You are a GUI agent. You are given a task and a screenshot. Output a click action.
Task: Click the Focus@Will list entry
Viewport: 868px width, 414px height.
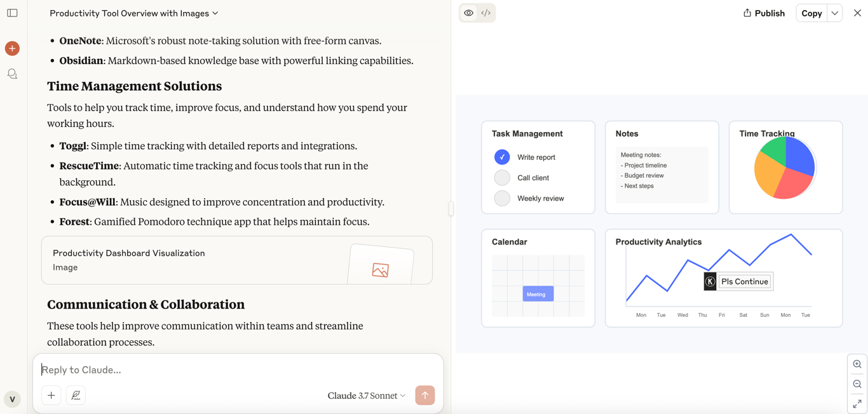222,202
